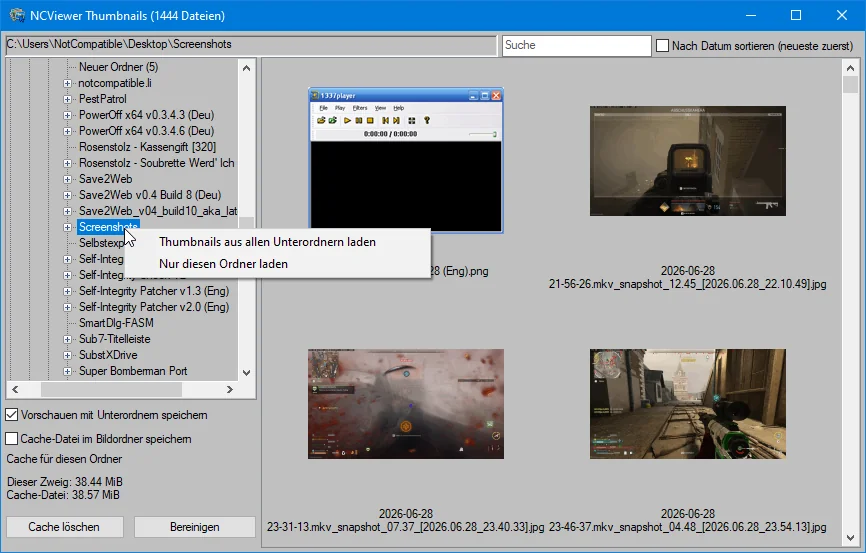Screen dimensions: 866x553
Task: Expand the Screenshots folder node
Action: point(67,227)
